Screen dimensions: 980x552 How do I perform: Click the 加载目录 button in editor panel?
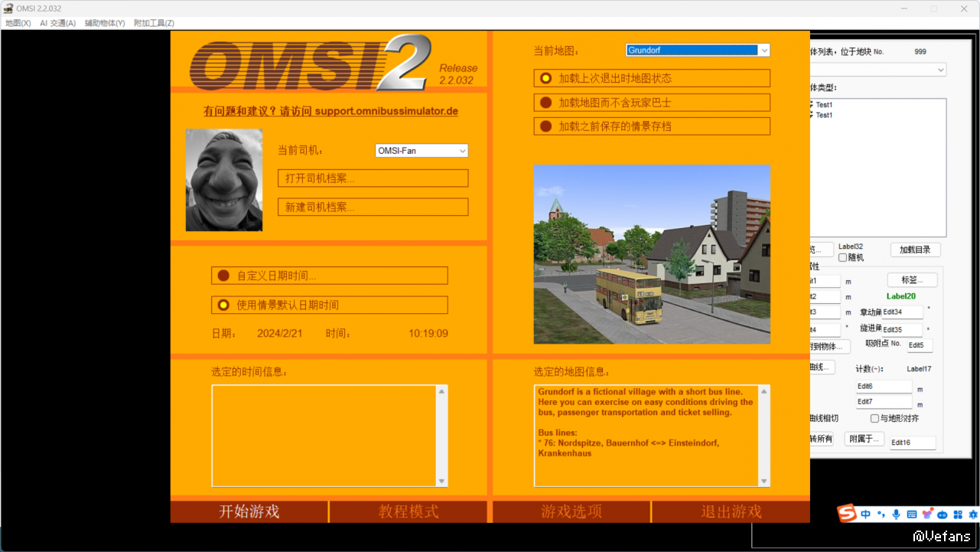click(x=916, y=250)
